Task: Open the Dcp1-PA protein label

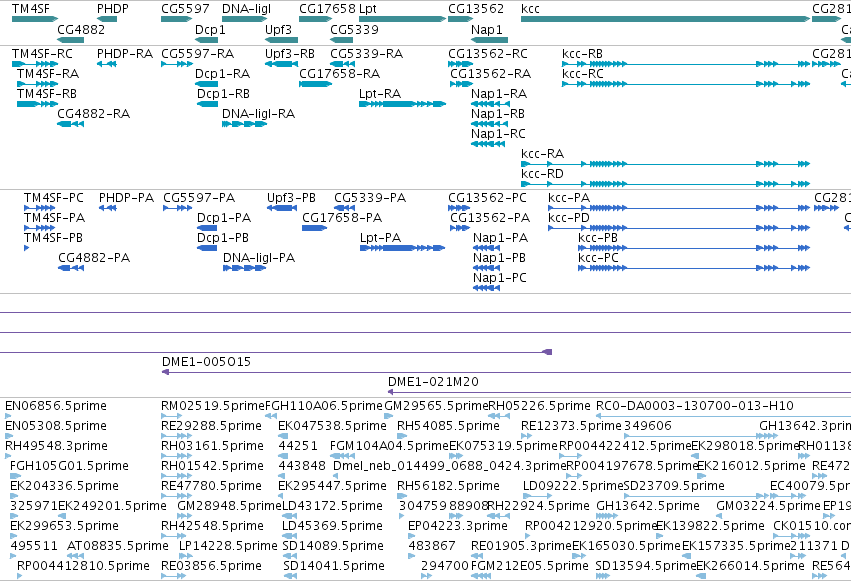Action: point(224,218)
